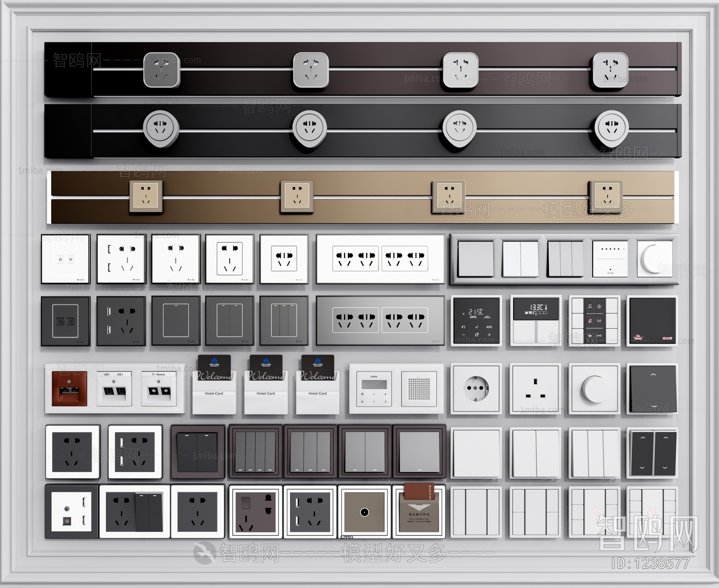719x588 pixels.
Task: Toggle the four-gang gray switch in brown frame
Action: [x=256, y=451]
